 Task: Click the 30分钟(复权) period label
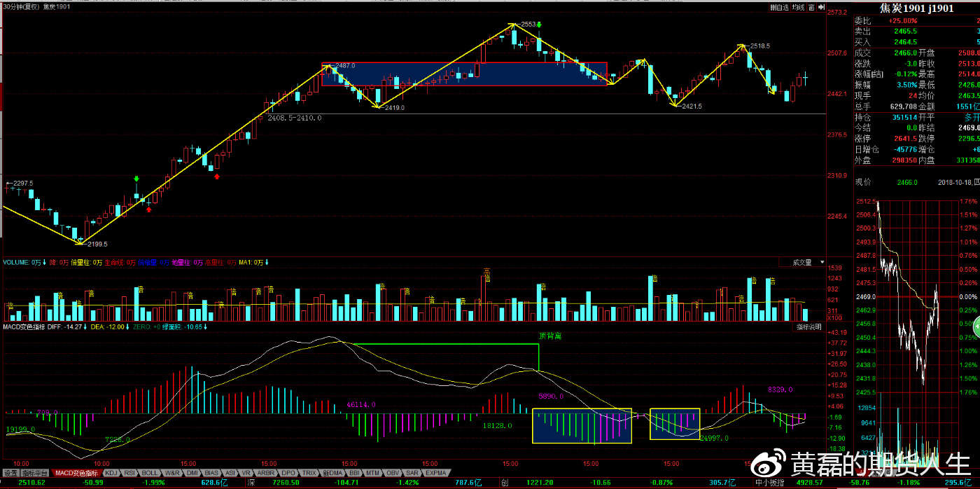point(20,7)
